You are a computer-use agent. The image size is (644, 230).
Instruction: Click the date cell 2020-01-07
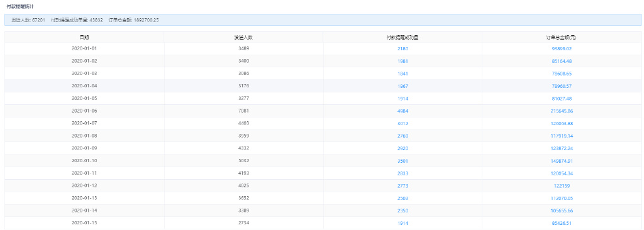[84, 124]
